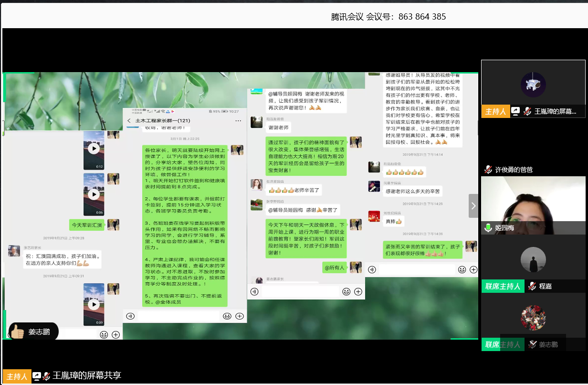
Task: Open three-dot menu in 土木工程家长群一 header
Action: tap(238, 121)
